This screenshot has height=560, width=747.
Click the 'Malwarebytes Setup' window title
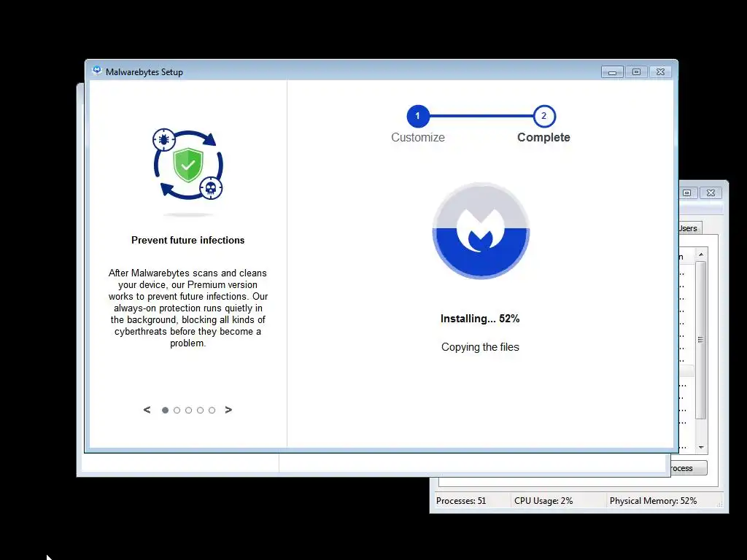click(x=144, y=72)
